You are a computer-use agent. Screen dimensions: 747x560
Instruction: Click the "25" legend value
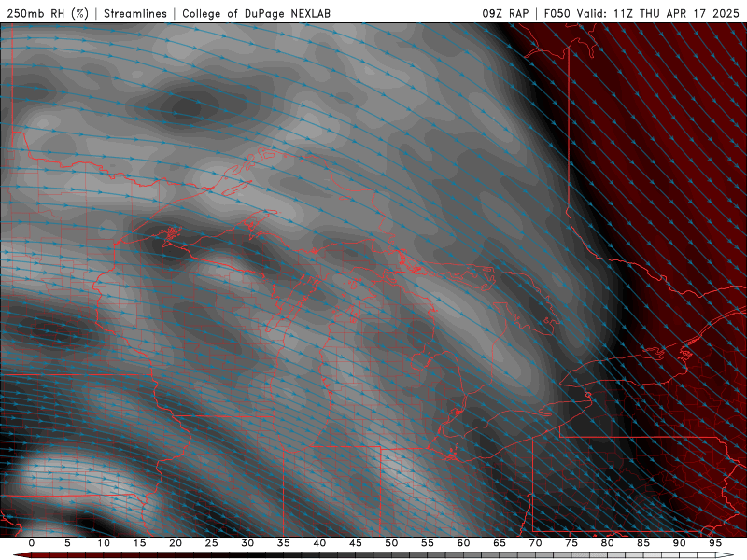212,543
